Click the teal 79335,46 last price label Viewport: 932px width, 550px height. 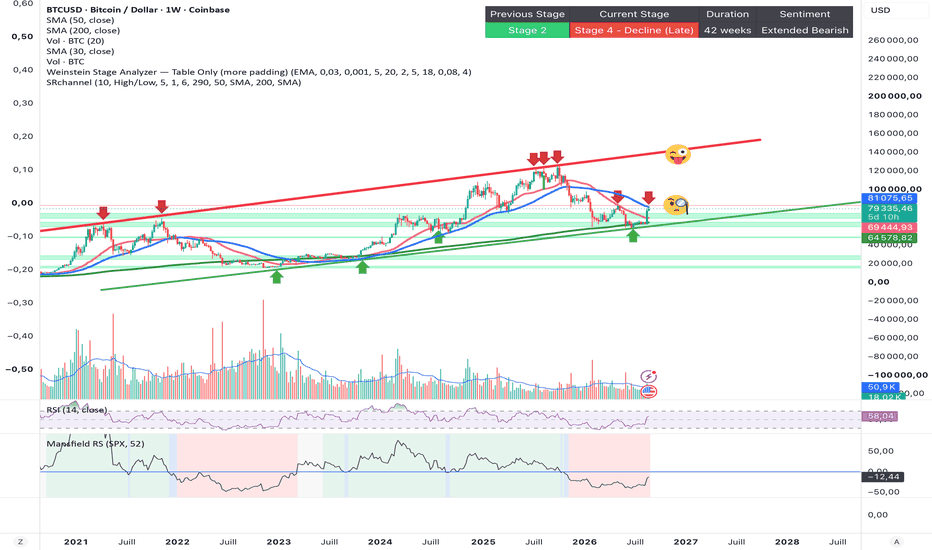[889, 209]
